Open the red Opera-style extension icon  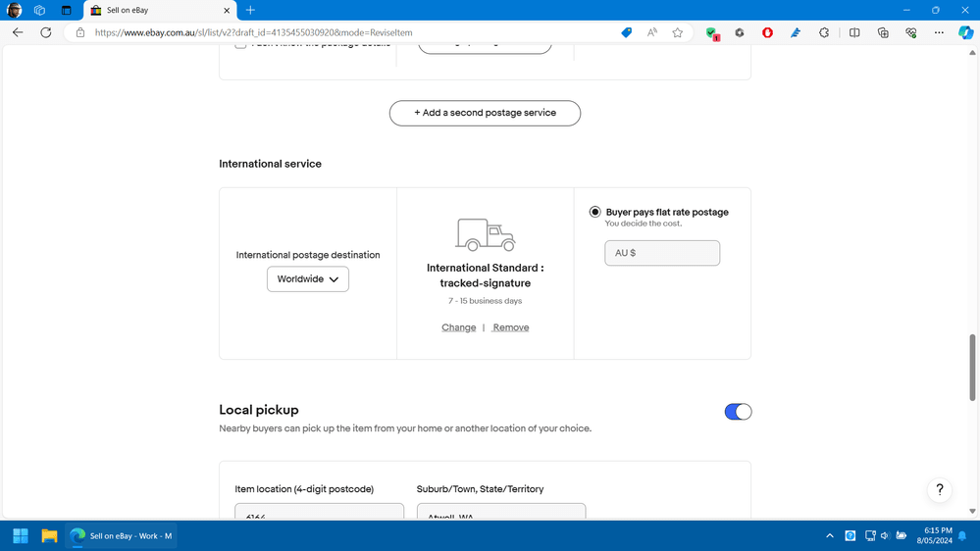767,32
